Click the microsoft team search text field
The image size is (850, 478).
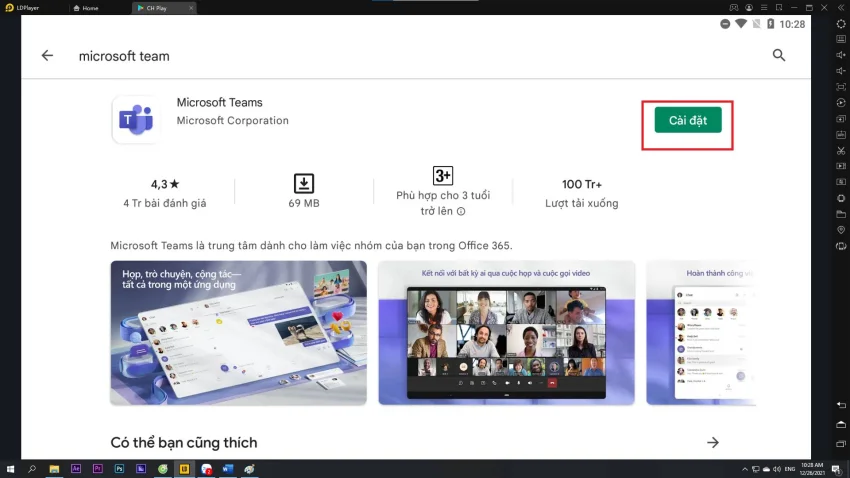click(x=124, y=56)
